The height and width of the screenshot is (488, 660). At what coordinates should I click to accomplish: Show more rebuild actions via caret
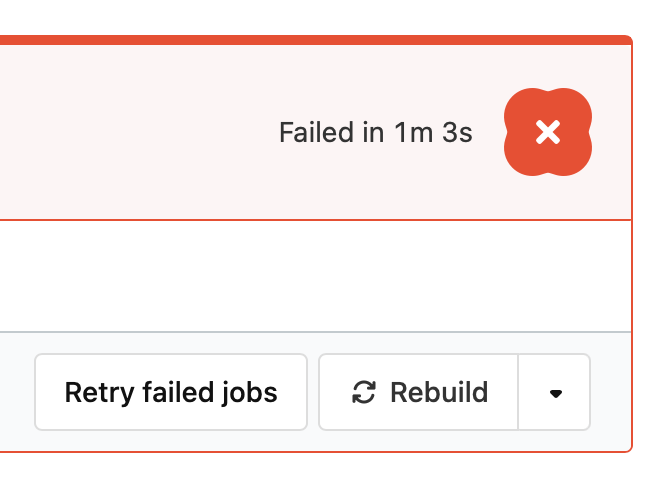pyautogui.click(x=554, y=392)
